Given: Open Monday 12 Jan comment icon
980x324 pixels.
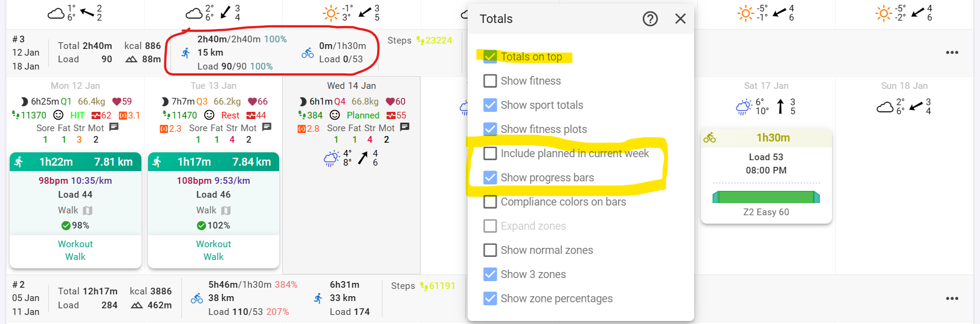Looking at the screenshot, I should 114,128.
